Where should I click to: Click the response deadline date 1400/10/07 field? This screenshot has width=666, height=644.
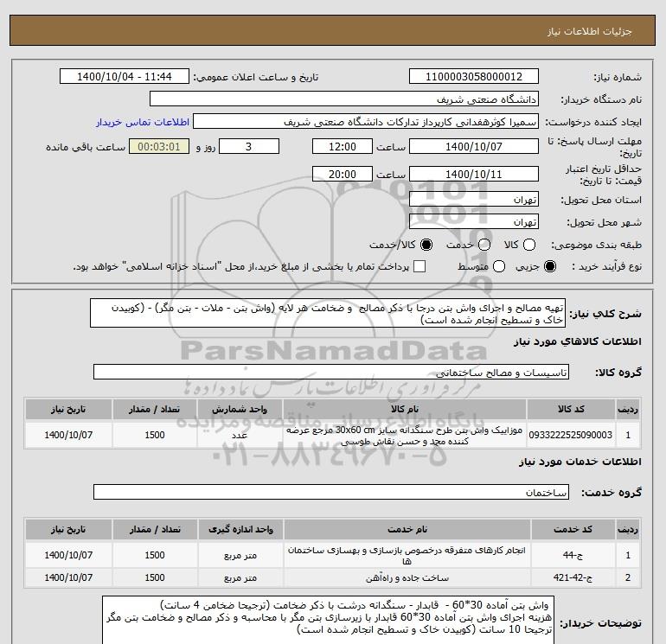[474, 147]
